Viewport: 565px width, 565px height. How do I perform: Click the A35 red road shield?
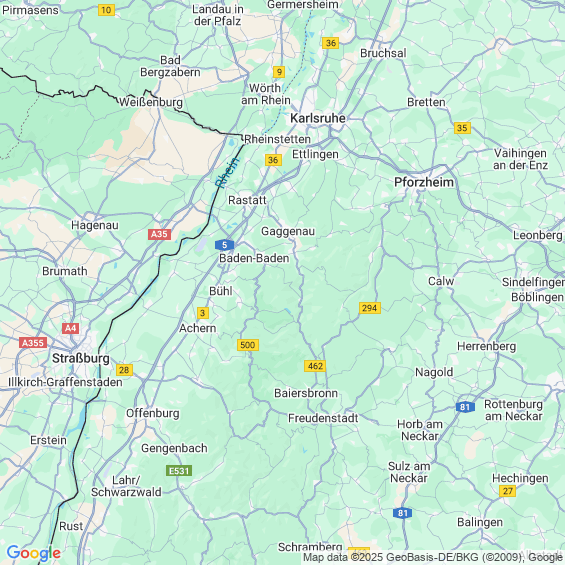tap(159, 235)
